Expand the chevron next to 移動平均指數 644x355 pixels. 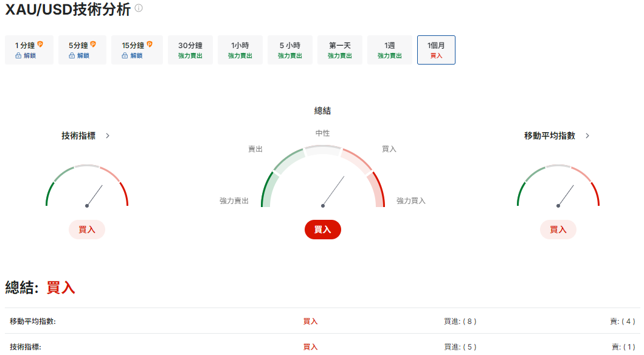coord(587,136)
